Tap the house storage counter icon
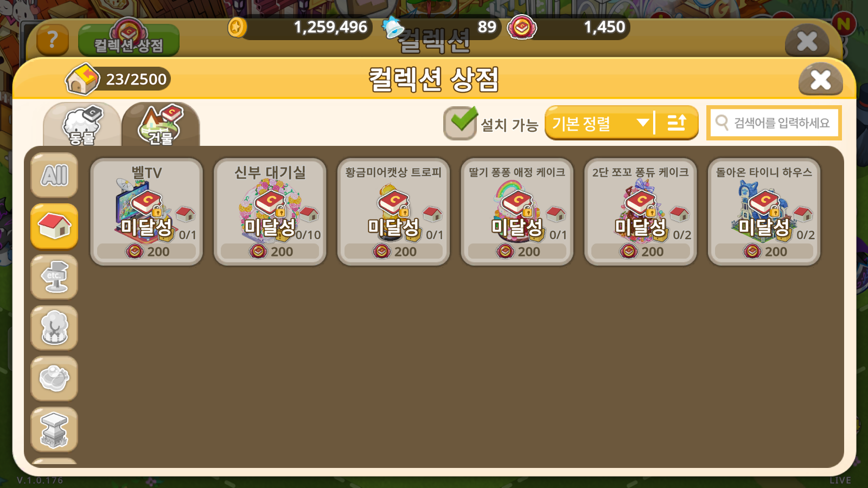Viewport: 868px width, 488px height. click(82, 80)
